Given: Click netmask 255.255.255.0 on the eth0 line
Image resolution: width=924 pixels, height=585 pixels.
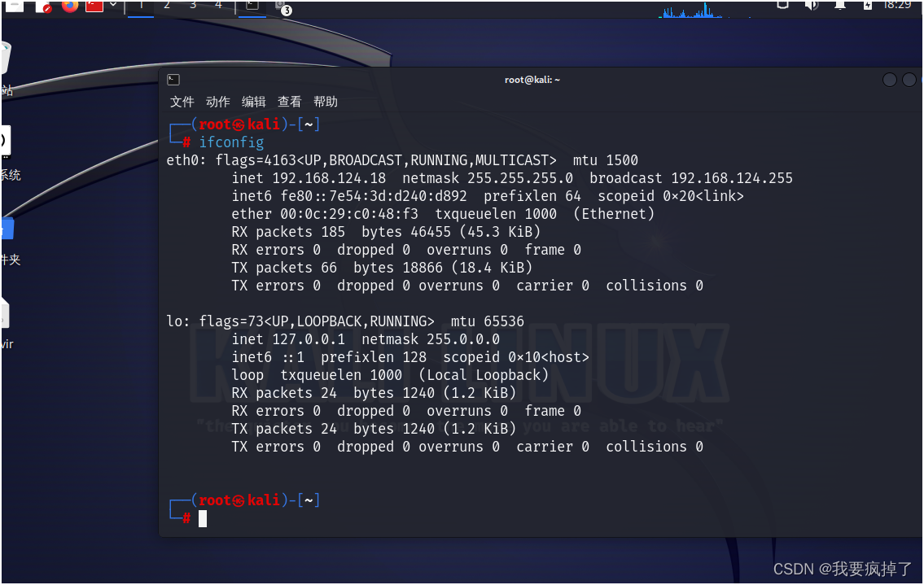Looking at the screenshot, I should 488,178.
